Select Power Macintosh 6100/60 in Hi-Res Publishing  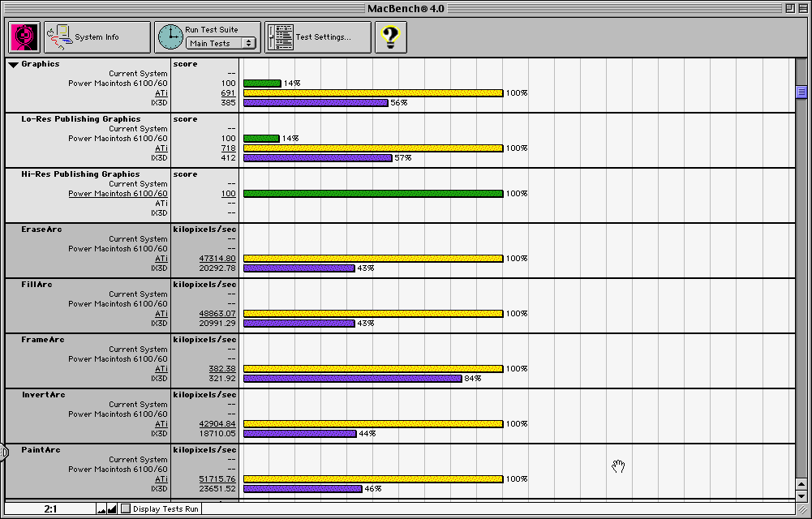[x=118, y=194]
